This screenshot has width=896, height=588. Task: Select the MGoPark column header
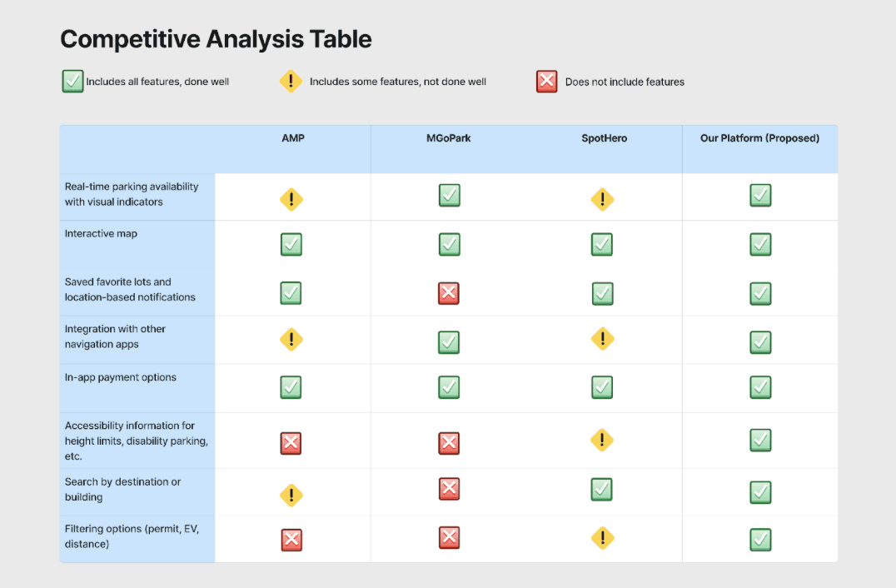pos(449,138)
